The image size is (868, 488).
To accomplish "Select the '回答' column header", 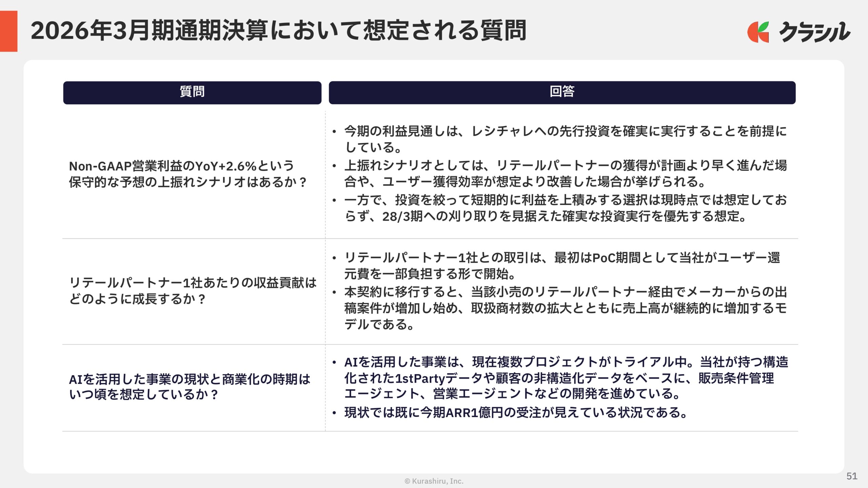I will (x=562, y=93).
